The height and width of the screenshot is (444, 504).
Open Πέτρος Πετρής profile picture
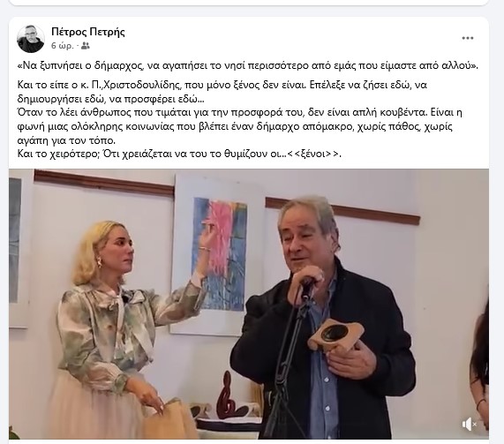click(x=31, y=39)
